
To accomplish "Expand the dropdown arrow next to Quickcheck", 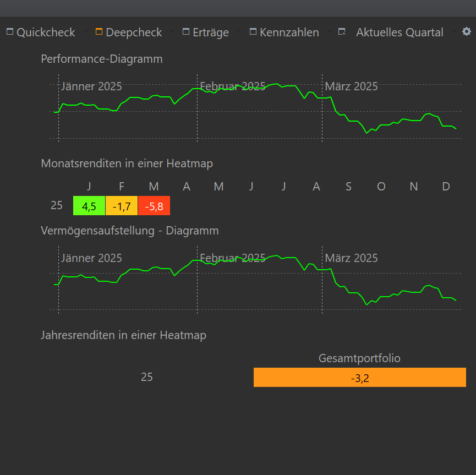I will point(85,31).
